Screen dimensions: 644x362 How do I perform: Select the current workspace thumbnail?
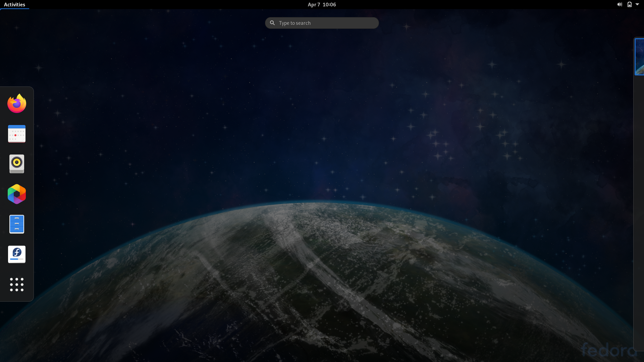pyautogui.click(x=640, y=57)
